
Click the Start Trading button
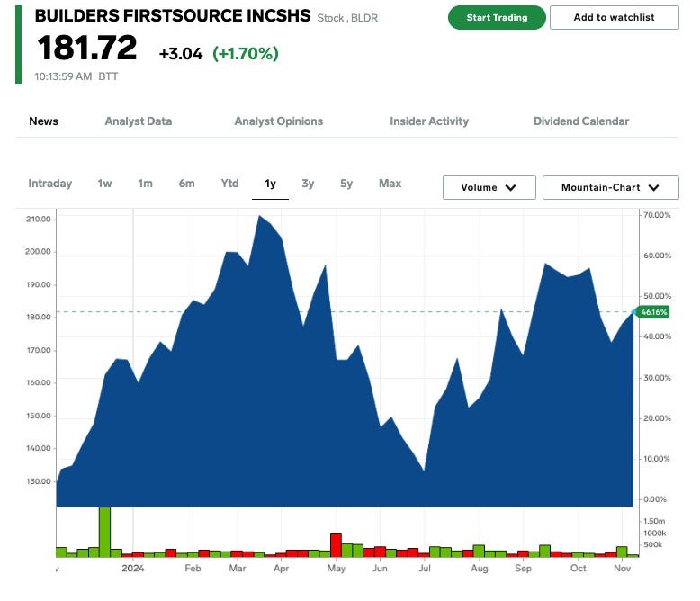497,18
